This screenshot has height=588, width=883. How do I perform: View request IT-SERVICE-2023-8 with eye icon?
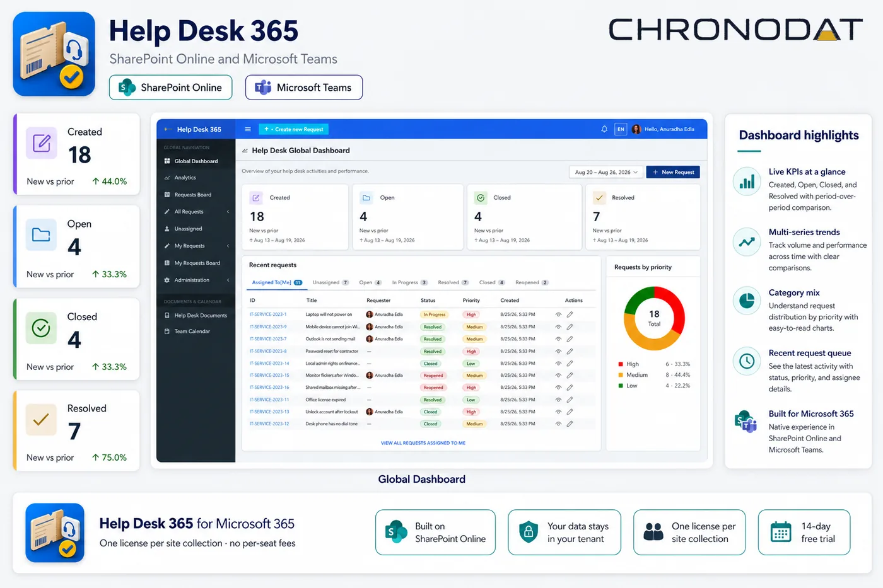[558, 351]
